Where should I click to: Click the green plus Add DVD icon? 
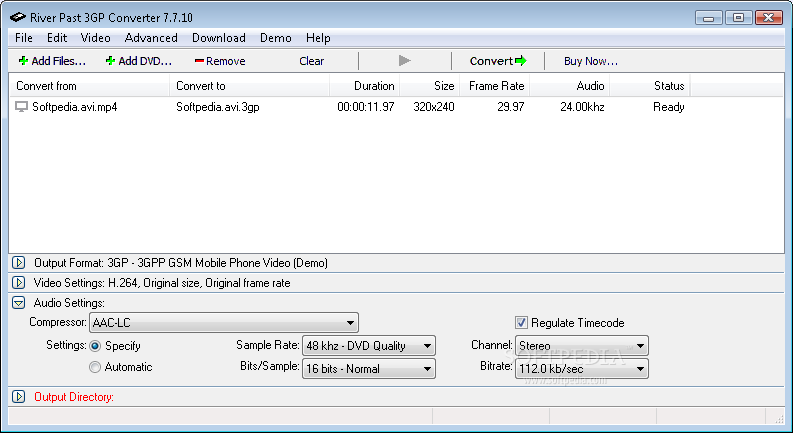click(x=110, y=61)
